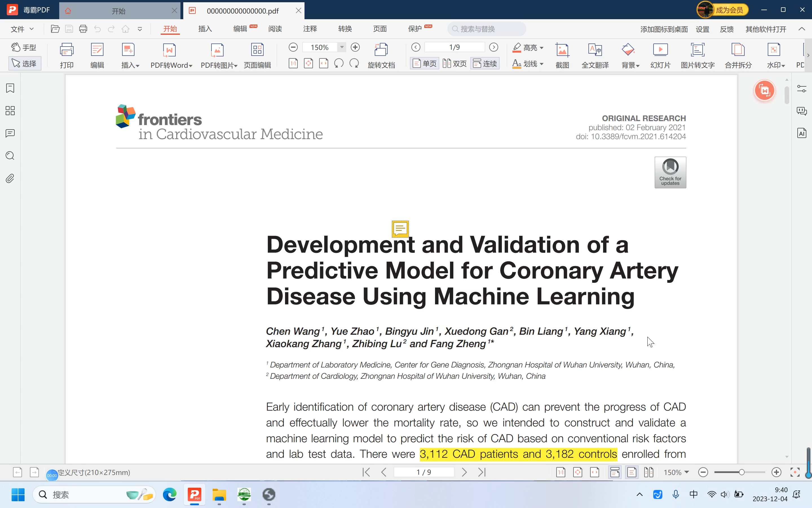
Task: Click the rotate clockwise icon in toolbar
Action: tap(354, 63)
